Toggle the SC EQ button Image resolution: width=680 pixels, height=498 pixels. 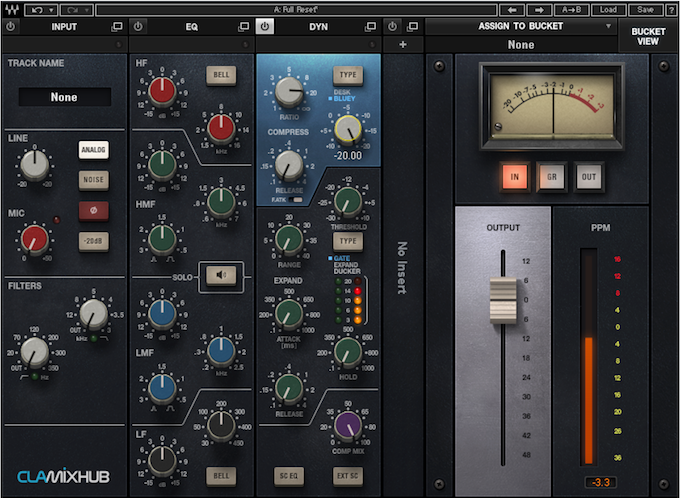tap(289, 476)
